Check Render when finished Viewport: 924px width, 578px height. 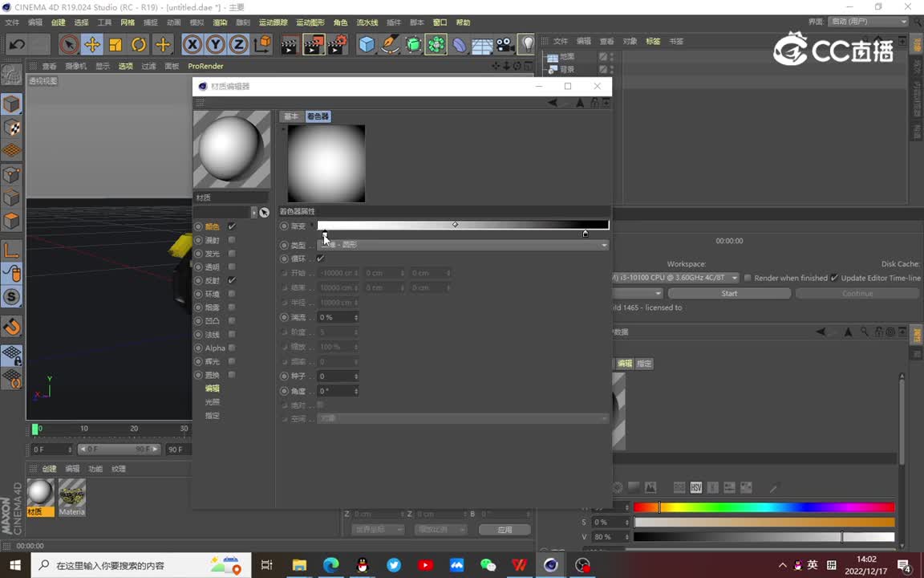(x=748, y=278)
